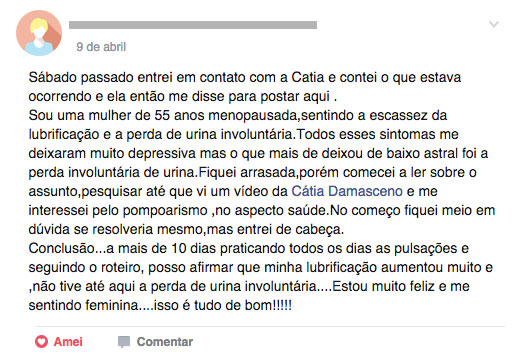Click the red heart Amei icon

[41, 341]
